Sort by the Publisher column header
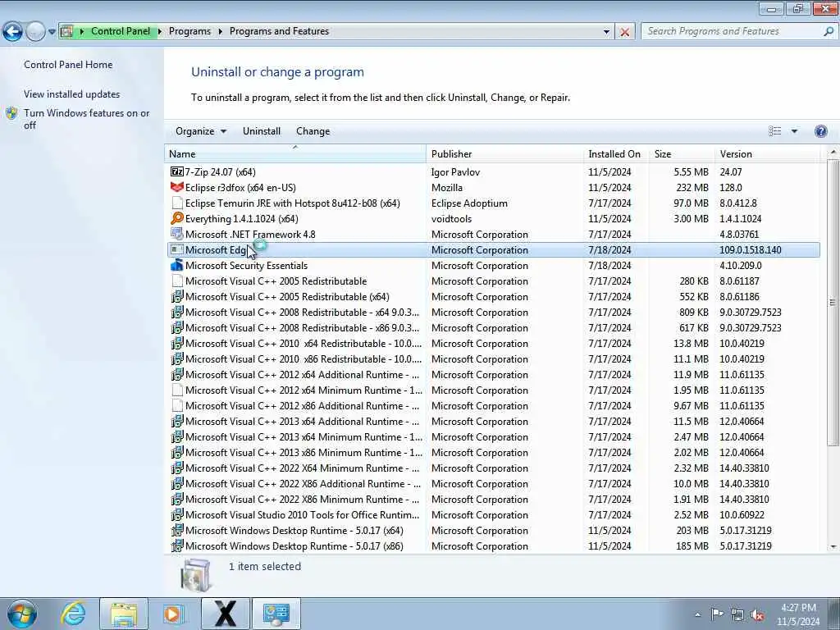Screen dimensions: 840x630 504,153
